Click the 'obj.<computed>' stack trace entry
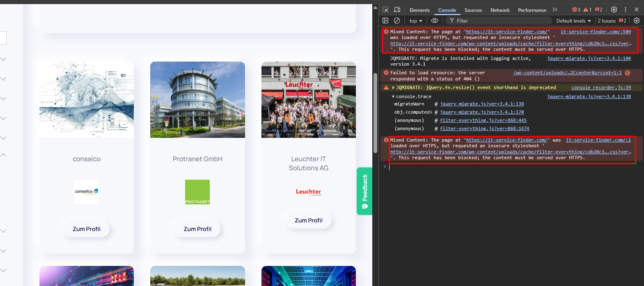This screenshot has width=644, height=286. [413, 112]
